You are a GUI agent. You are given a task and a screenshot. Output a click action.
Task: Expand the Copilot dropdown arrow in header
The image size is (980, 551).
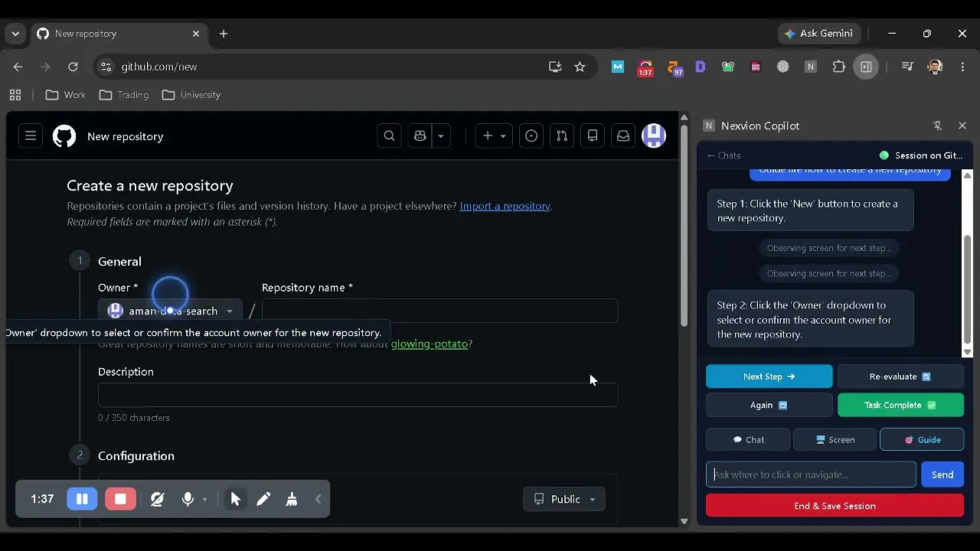click(441, 136)
